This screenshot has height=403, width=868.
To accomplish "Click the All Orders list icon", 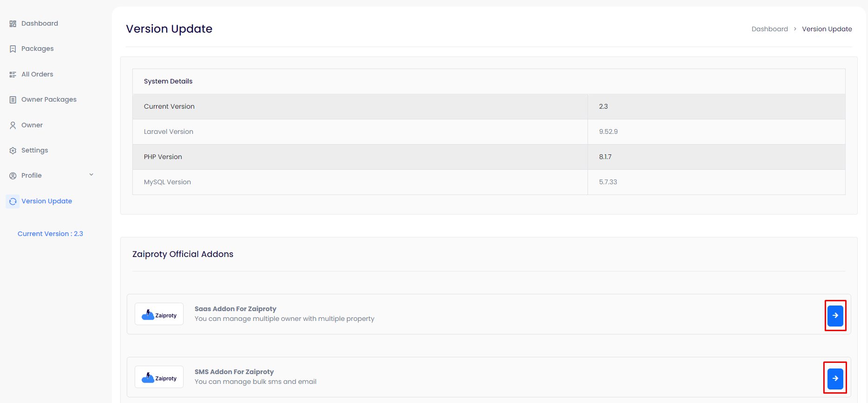I will pyautogui.click(x=13, y=75).
